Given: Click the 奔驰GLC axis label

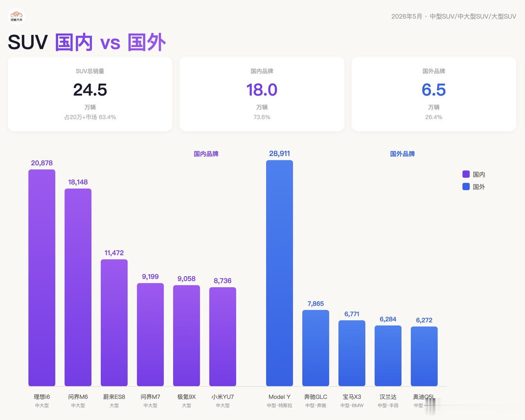Looking at the screenshot, I should click(316, 397).
